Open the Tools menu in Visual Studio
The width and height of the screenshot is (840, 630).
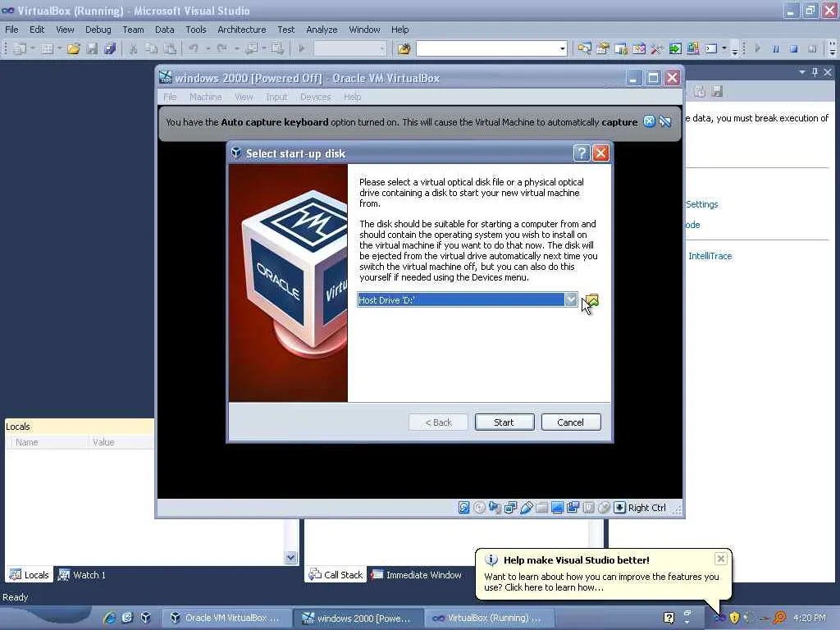click(195, 30)
